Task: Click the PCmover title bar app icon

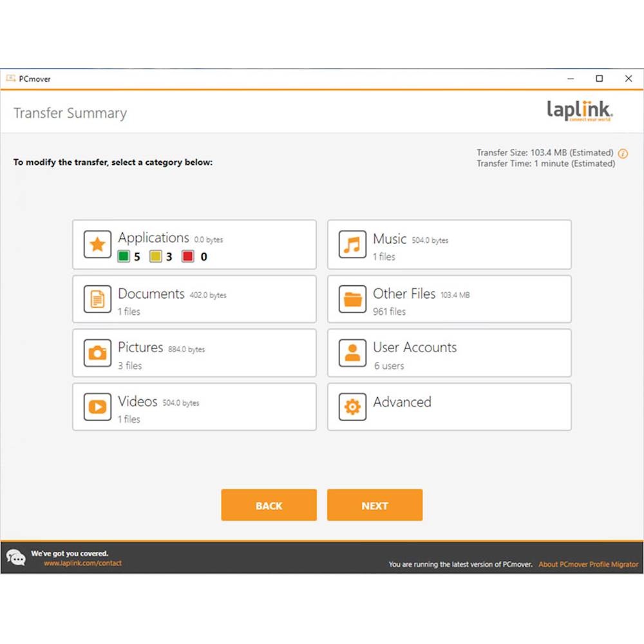Action: (11, 79)
